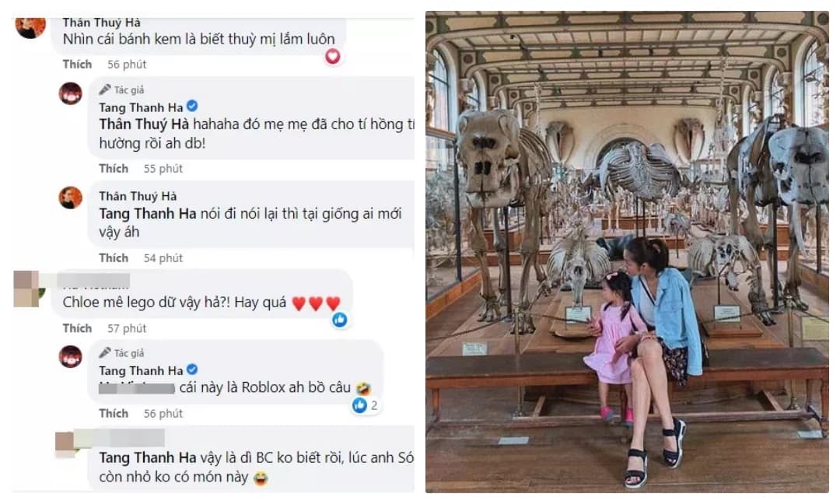Open reactions count on the Roblox reply
The width and height of the screenshot is (840, 504).
click(x=366, y=405)
